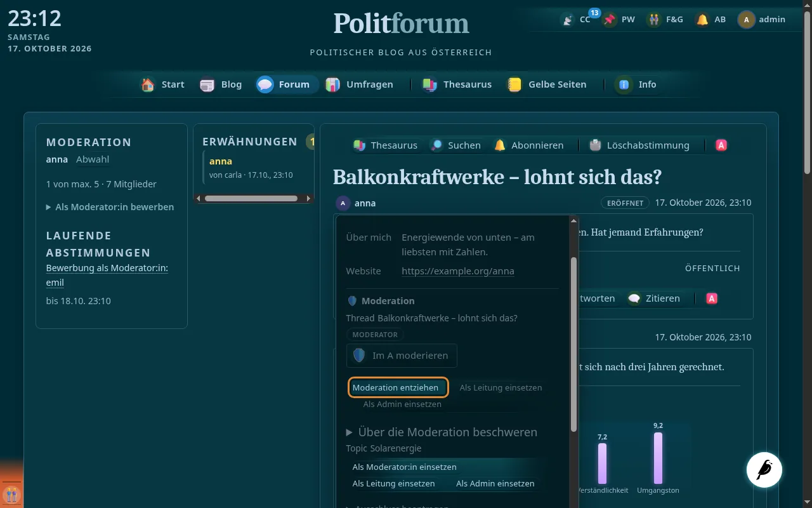Open the Blog menu item label
812x508 pixels.
click(x=232, y=84)
